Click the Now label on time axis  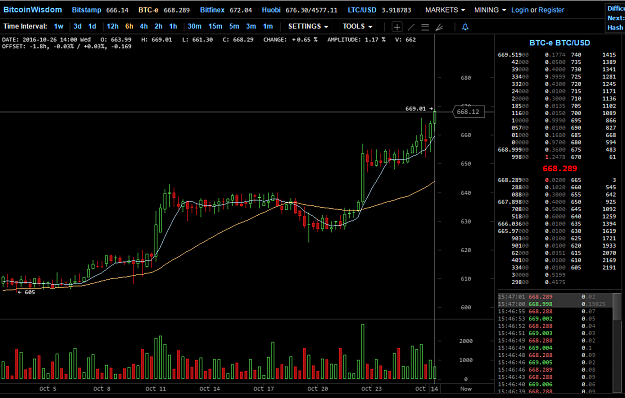point(466,389)
